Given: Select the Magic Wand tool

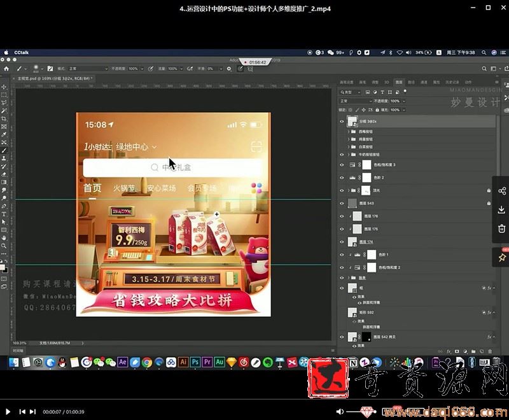Looking at the screenshot, I should (4, 111).
